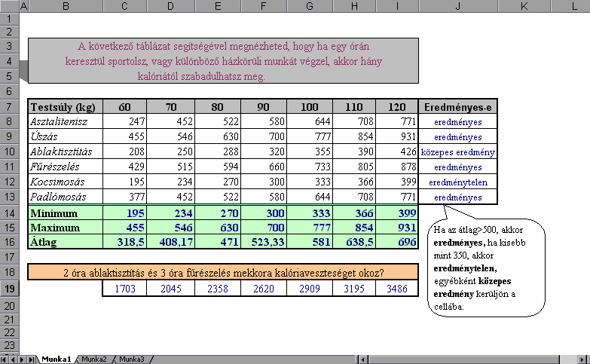Select the Select All corner button

click(x=9, y=6)
